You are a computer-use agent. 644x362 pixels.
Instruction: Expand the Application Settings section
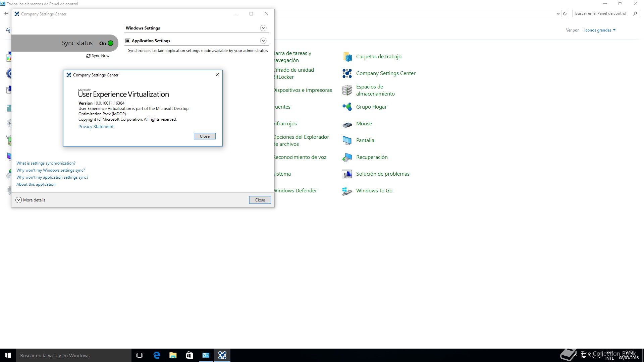[x=263, y=41]
